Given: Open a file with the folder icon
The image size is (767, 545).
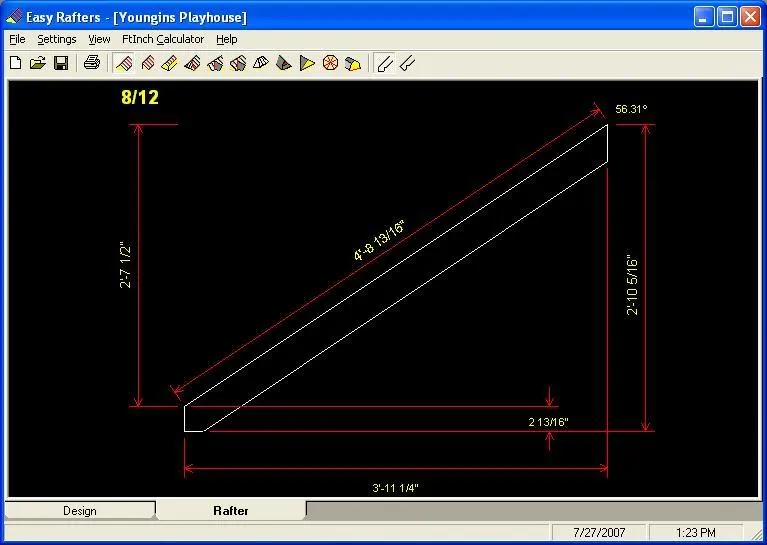Looking at the screenshot, I should tap(38, 63).
